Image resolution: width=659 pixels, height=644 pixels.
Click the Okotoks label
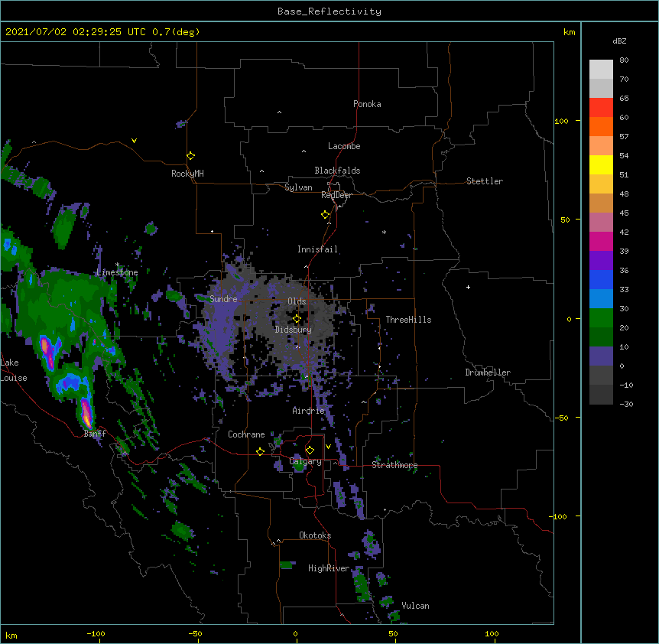(x=315, y=535)
